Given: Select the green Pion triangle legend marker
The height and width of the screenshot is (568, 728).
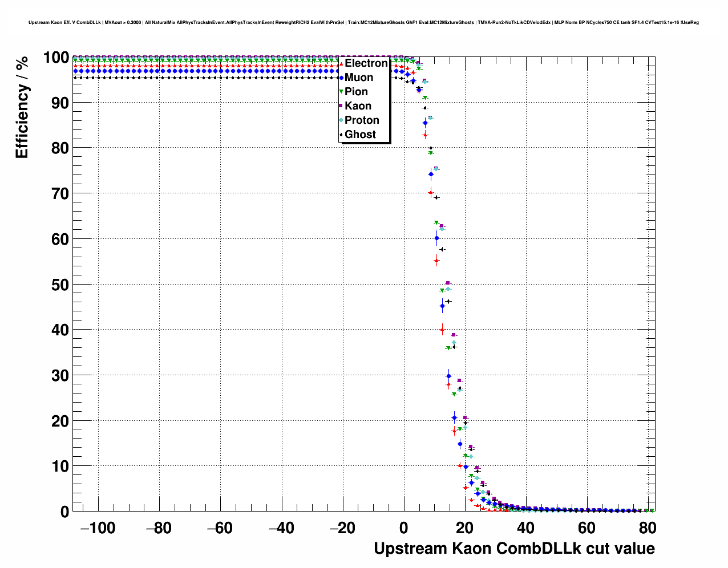Looking at the screenshot, I should [341, 92].
